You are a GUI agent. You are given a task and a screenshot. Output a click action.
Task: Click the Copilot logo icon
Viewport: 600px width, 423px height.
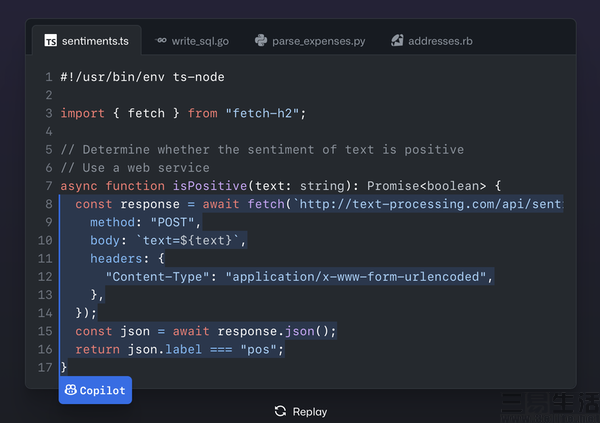[72, 390]
